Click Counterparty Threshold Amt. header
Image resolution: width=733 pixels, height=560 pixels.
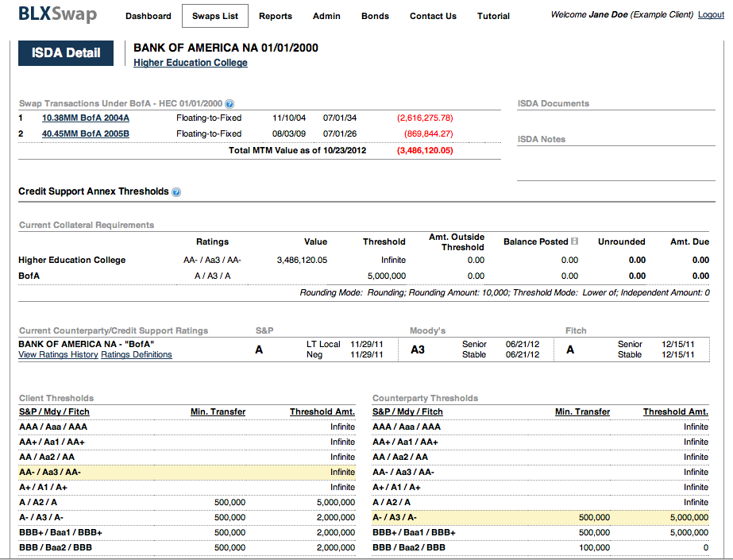(x=676, y=411)
